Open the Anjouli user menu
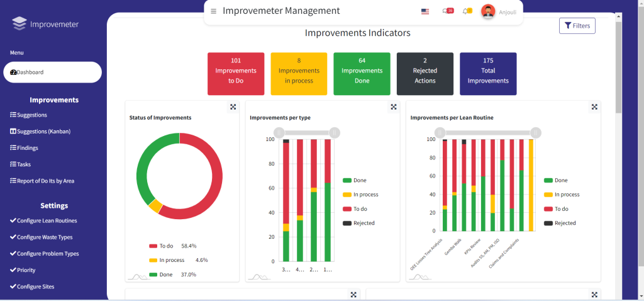 508,12
